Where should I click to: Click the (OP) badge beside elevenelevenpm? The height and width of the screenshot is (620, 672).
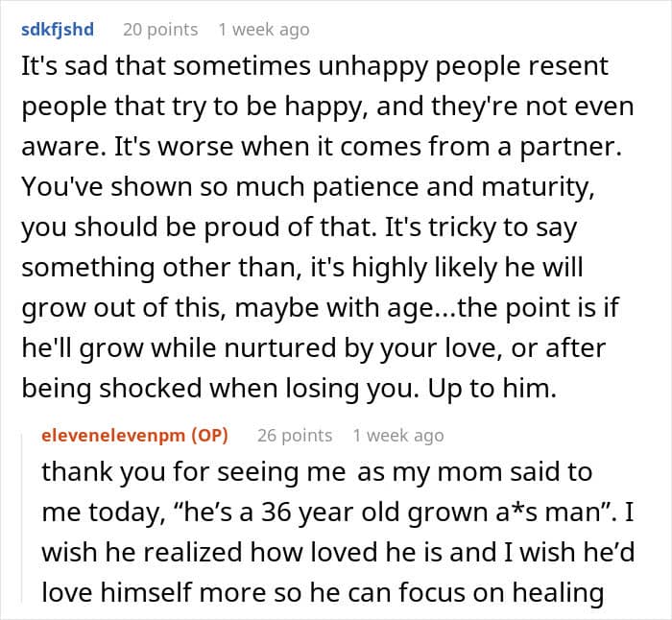pyautogui.click(x=209, y=436)
